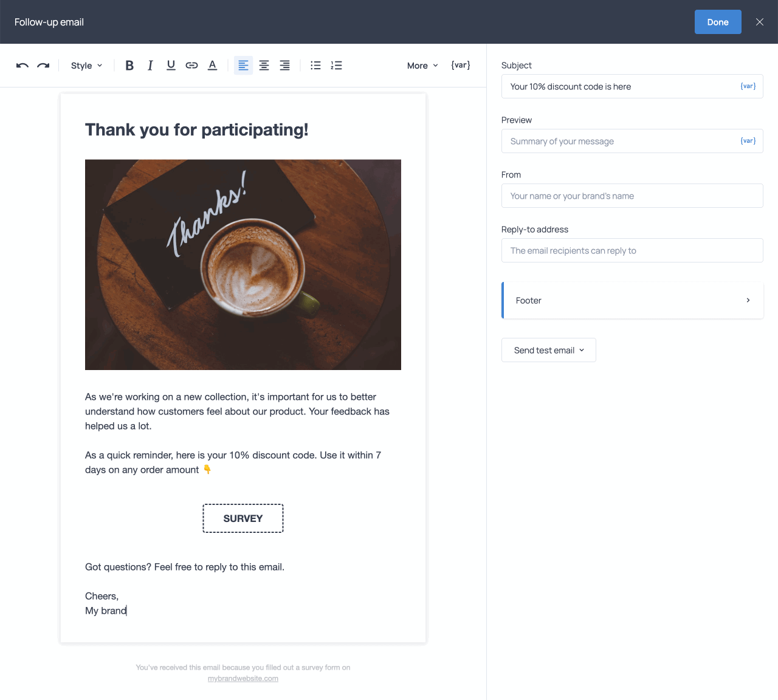Open the Footer settings
Image resolution: width=778 pixels, height=700 pixels.
632,300
